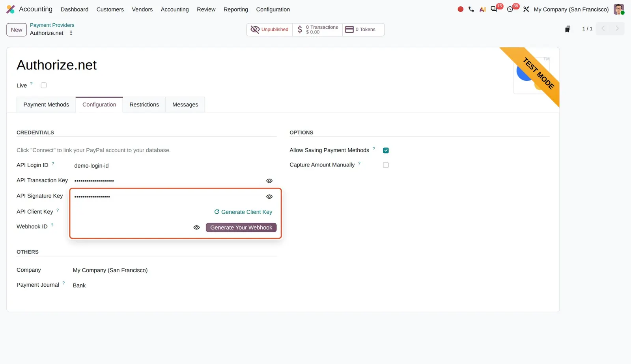Open the Dashboard menu

[x=75, y=9]
